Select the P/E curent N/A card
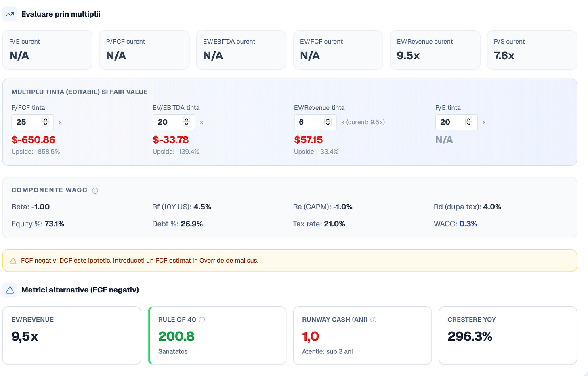The width and height of the screenshot is (588, 376). point(47,50)
